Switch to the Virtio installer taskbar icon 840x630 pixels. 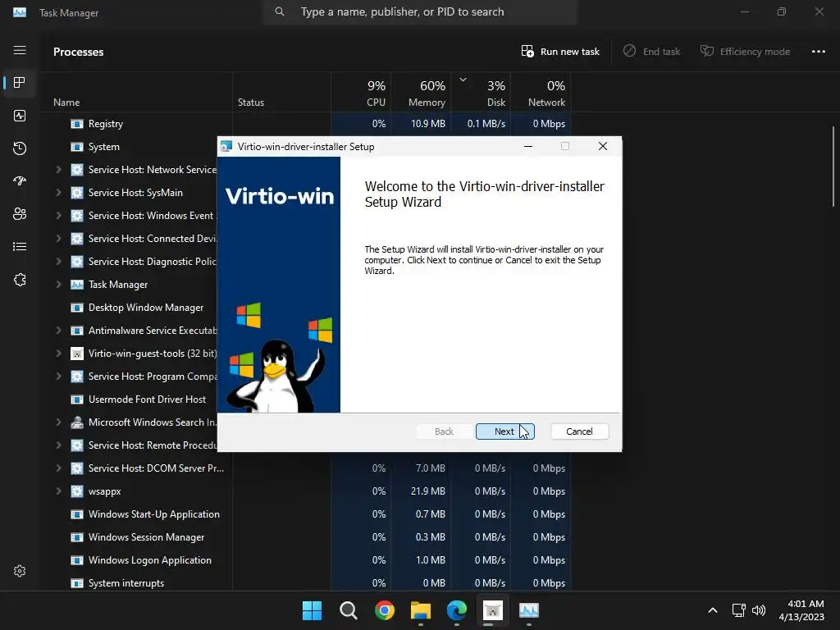[492, 610]
